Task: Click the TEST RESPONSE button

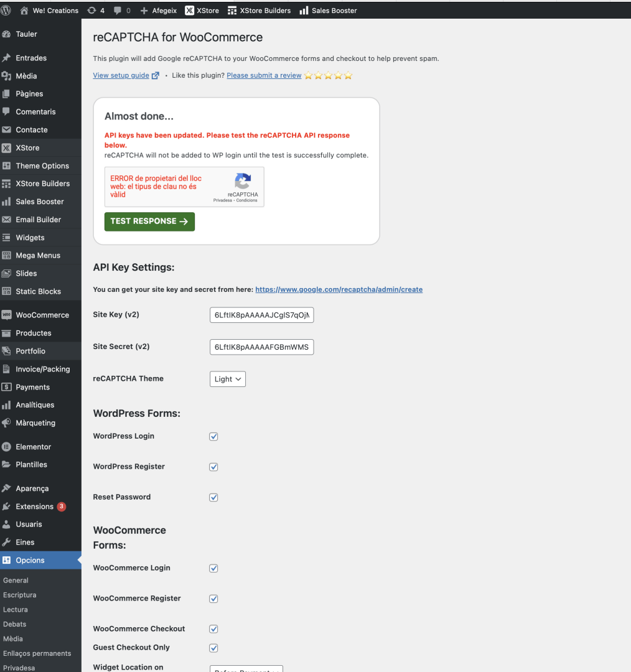Action: coord(149,222)
